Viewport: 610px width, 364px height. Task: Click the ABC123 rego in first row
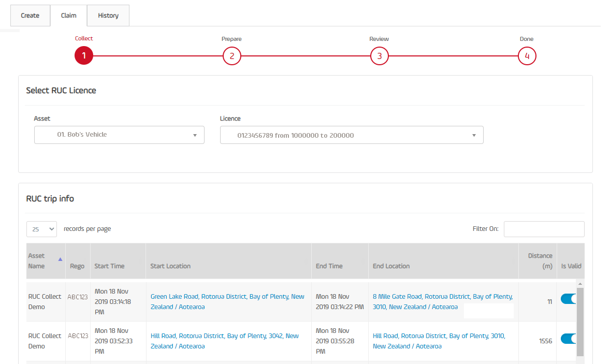pos(78,297)
